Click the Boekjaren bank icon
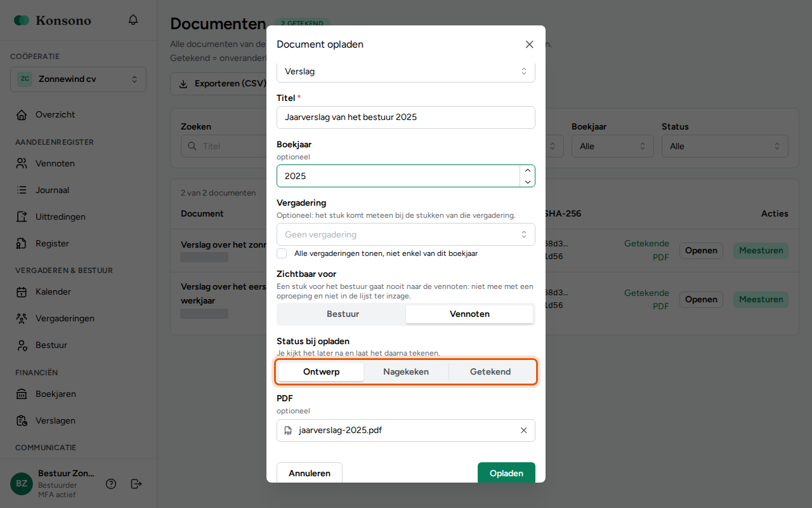The width and height of the screenshot is (812, 508). (22, 394)
